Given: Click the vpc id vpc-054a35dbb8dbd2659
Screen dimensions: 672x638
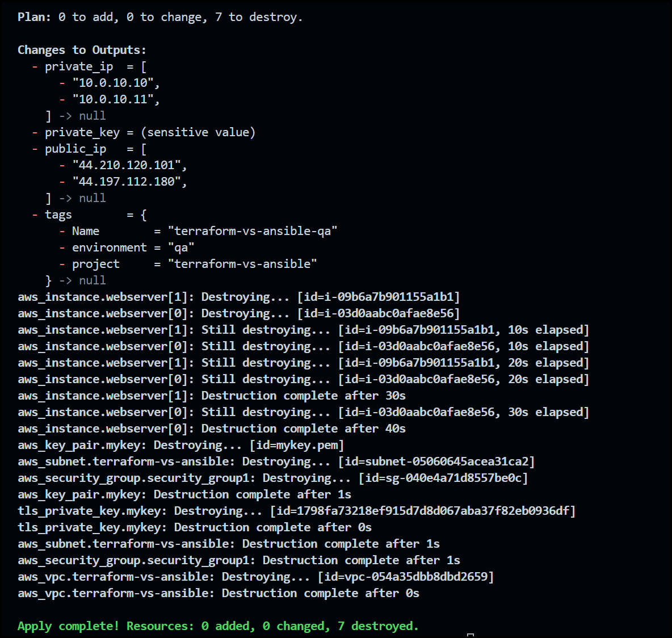Looking at the screenshot, I should pos(420,576).
